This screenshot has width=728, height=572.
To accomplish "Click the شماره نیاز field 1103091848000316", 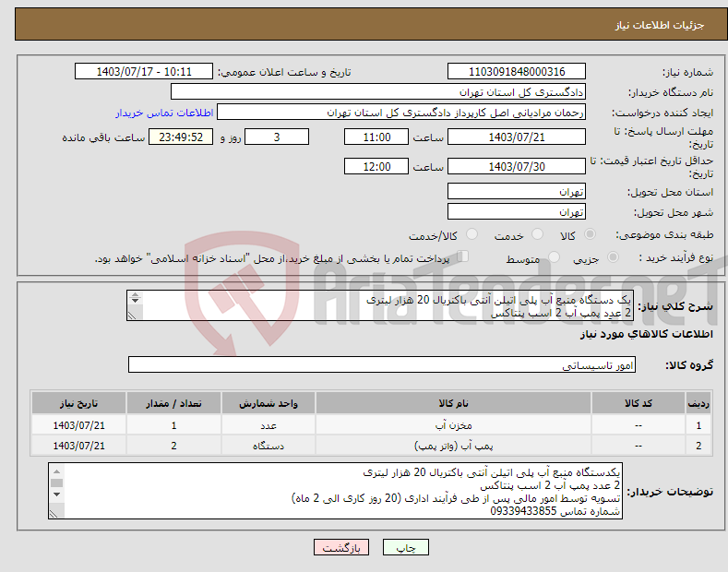I will (517, 72).
